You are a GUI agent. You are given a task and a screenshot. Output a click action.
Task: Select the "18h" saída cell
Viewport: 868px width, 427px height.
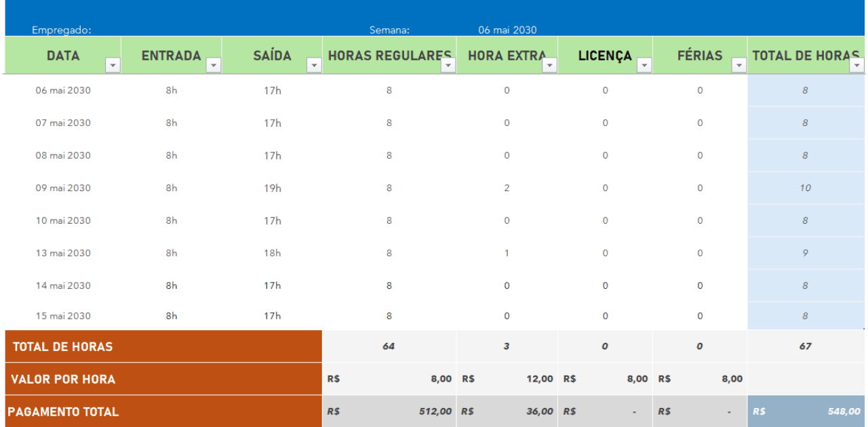273,253
